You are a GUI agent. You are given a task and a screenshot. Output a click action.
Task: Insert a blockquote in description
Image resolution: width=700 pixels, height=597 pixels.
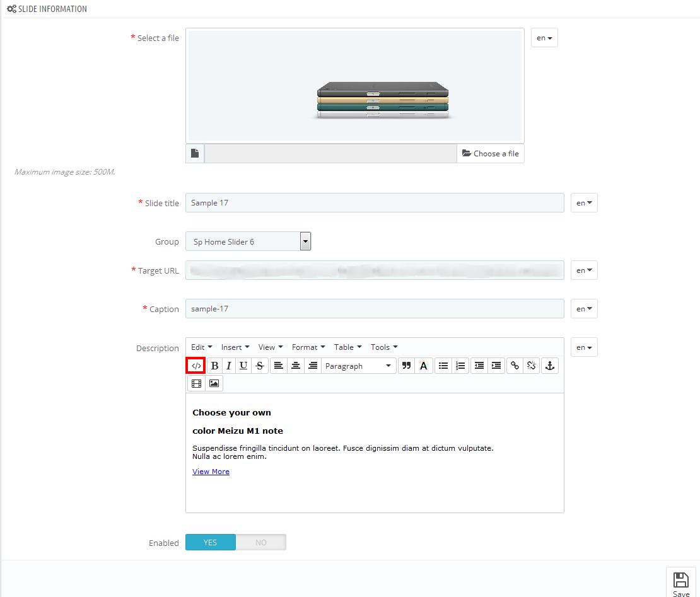click(x=407, y=366)
